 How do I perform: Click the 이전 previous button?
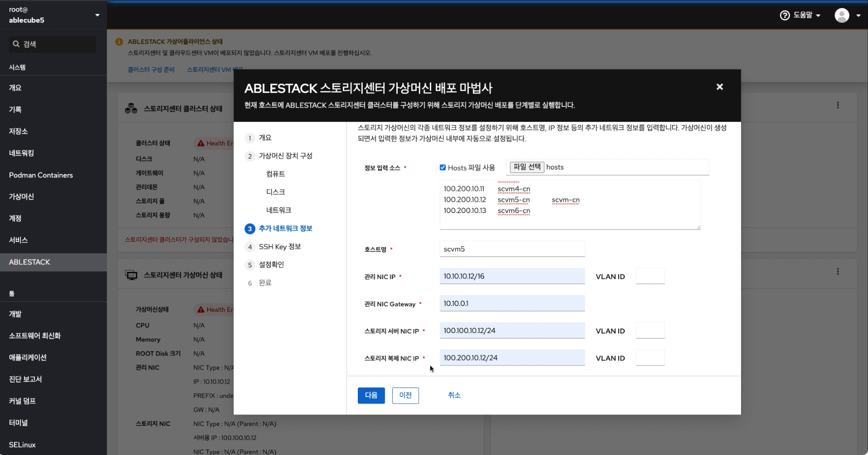pyautogui.click(x=405, y=395)
